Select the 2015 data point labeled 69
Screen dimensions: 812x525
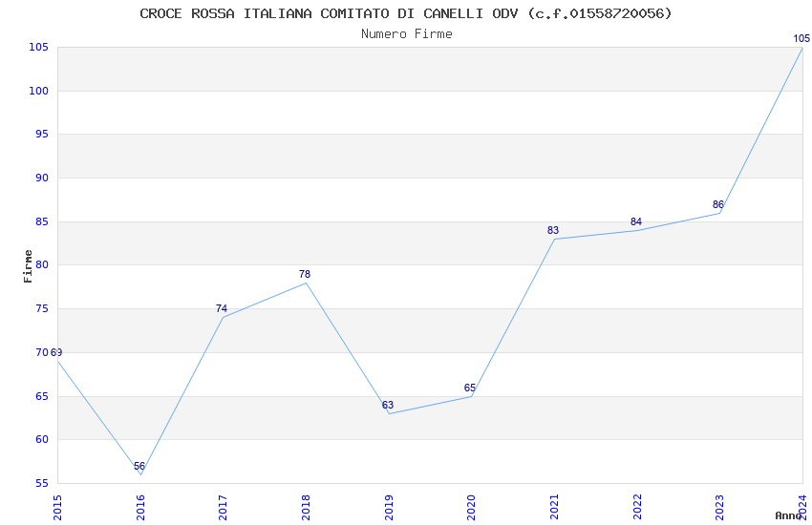pos(57,361)
